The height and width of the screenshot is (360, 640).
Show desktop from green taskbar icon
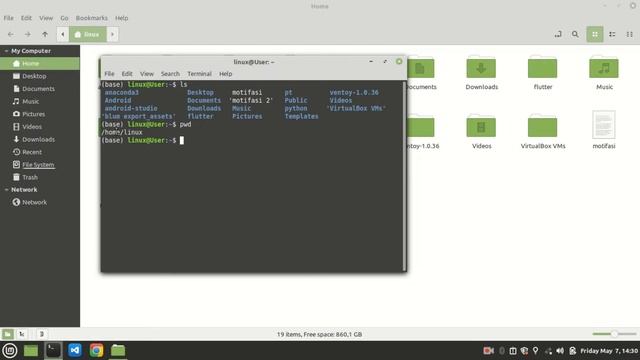tap(31, 351)
